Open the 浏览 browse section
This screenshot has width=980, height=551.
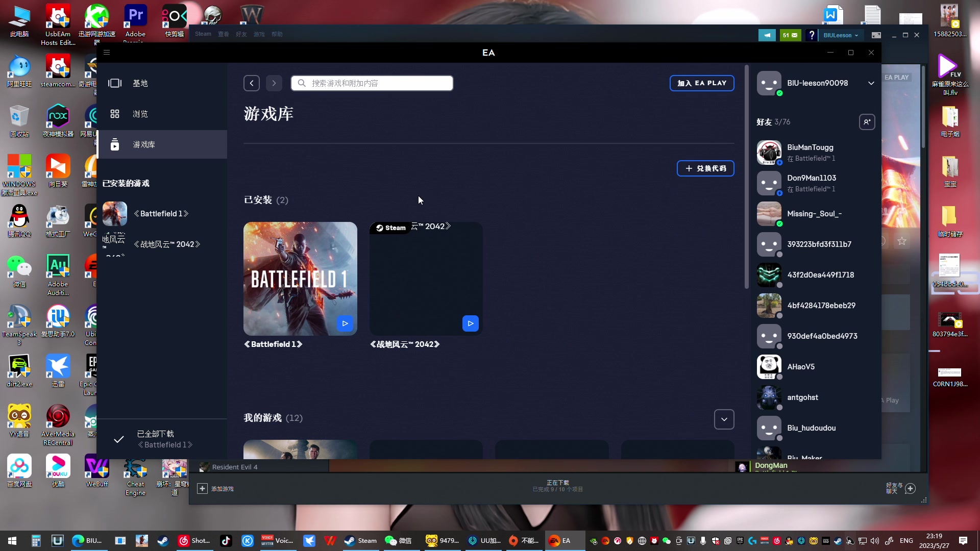click(x=162, y=114)
